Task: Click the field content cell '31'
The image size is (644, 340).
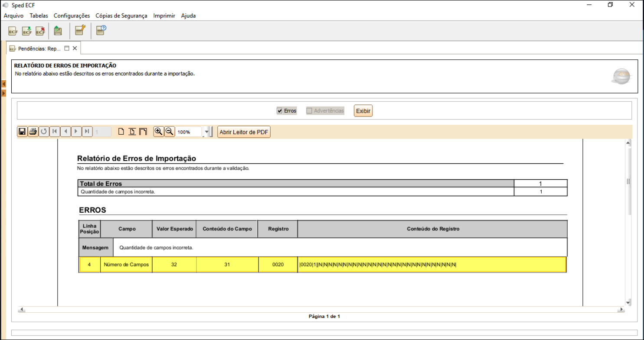Action: [227, 265]
